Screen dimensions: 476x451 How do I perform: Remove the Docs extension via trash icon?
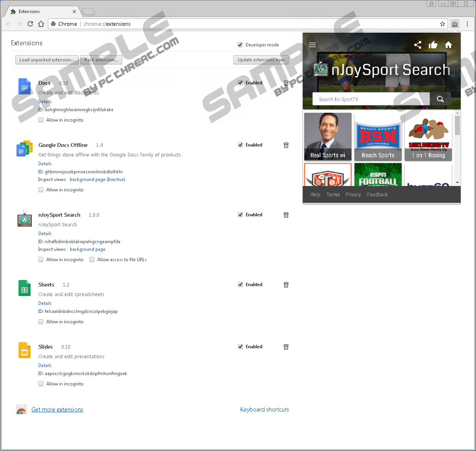tap(286, 83)
